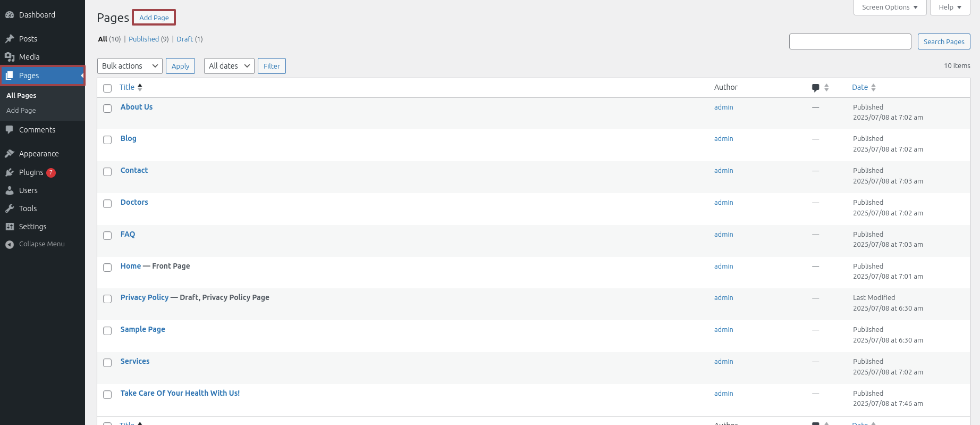The image size is (980, 425).
Task: Expand the All dates filter dropdown
Action: tap(229, 66)
